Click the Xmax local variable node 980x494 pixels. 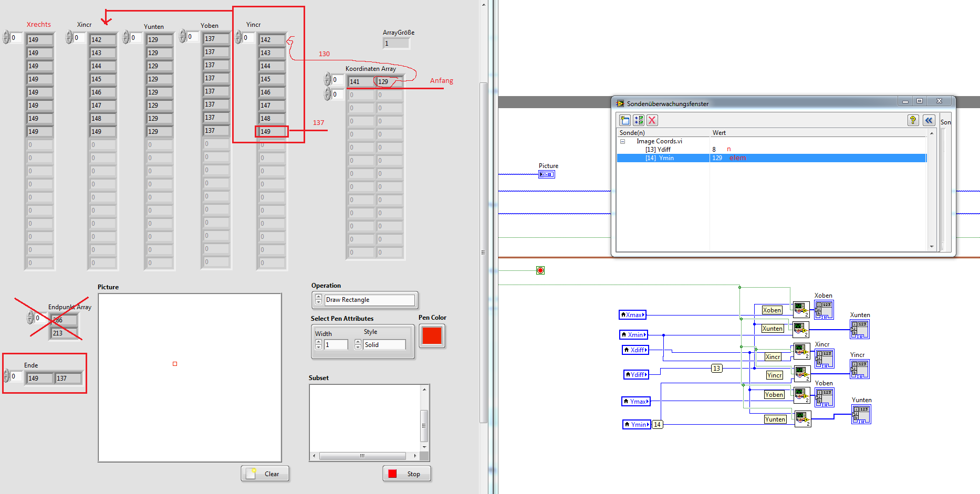point(632,315)
